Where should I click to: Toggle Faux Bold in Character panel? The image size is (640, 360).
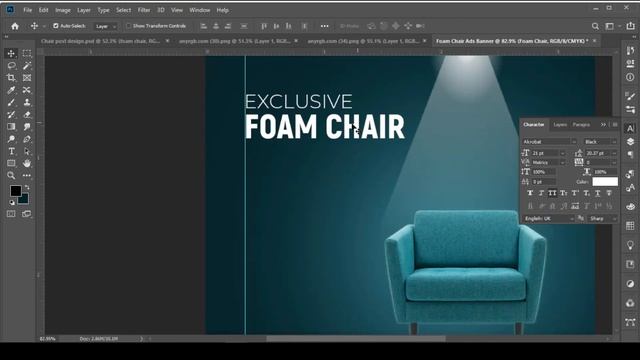point(530,193)
